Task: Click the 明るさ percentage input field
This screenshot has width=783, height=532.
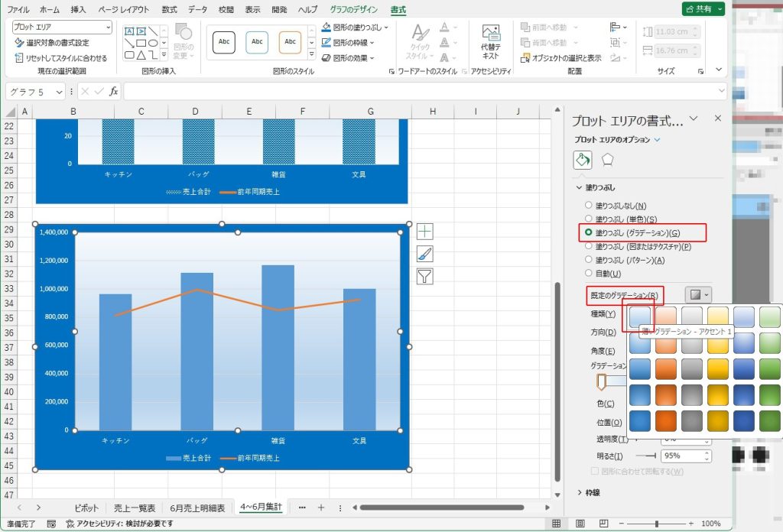Action: (678, 456)
